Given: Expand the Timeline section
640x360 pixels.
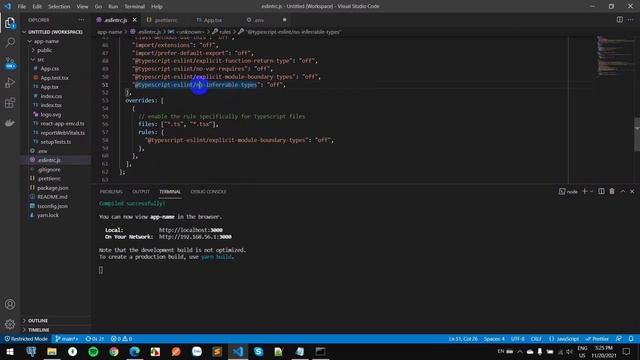Looking at the screenshot, I should tap(38, 329).
